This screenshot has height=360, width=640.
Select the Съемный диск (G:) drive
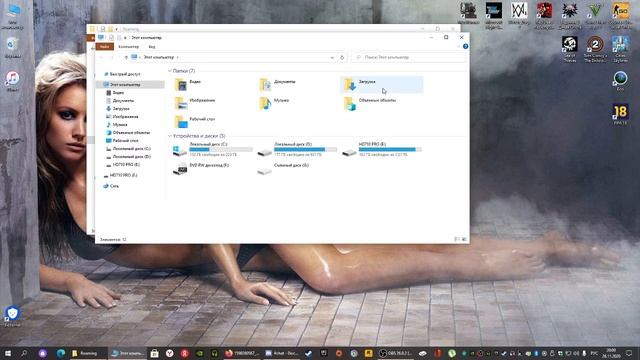[283, 168]
